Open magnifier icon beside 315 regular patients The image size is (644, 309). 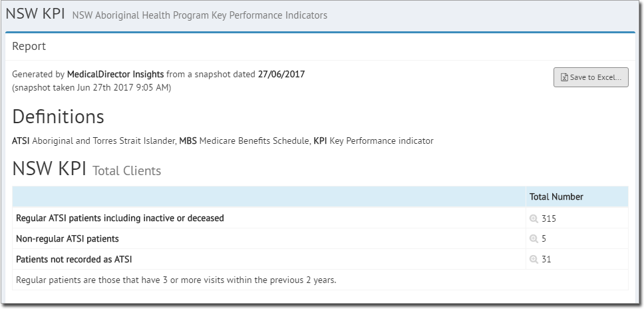coord(534,218)
